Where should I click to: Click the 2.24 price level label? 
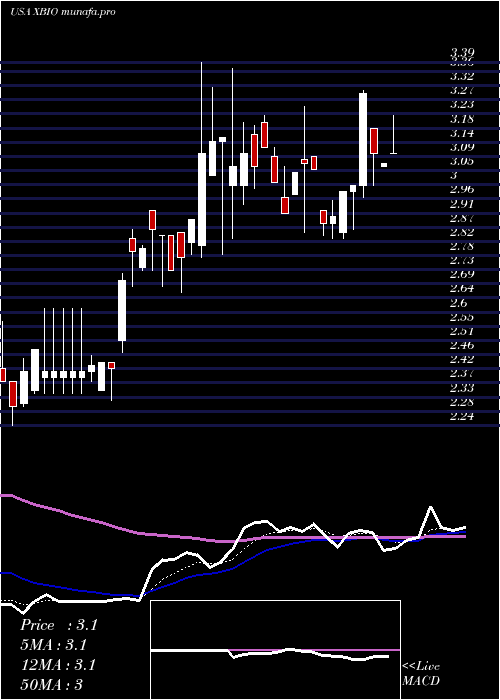click(x=462, y=417)
